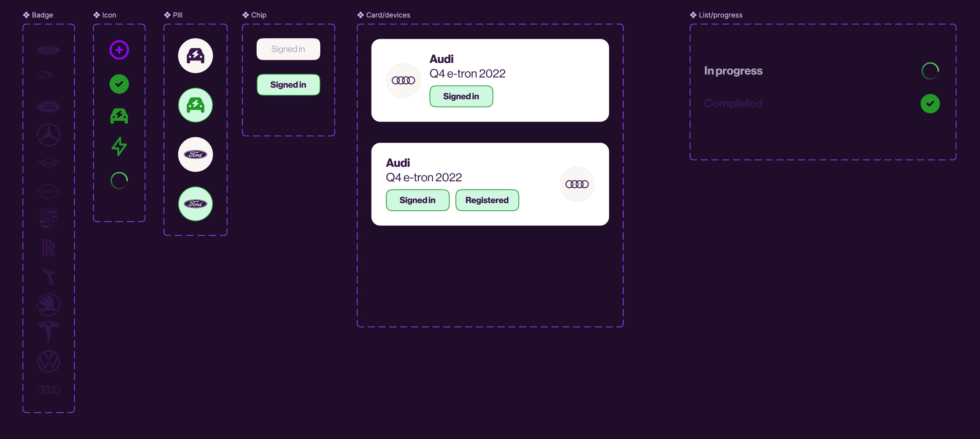Screen dimensions: 980x439
Task: Click the white electric car pill
Action: (x=195, y=56)
